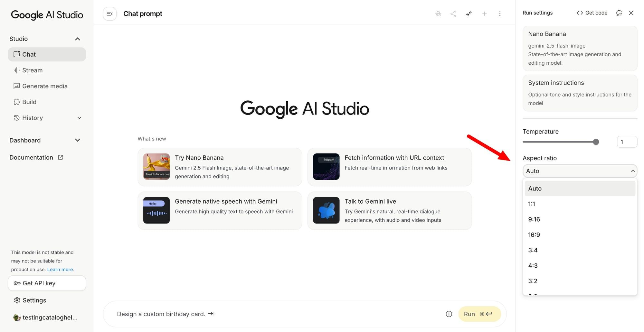Click the Stream waveform icon
Viewport: 644px width, 332px height.
coord(17,70)
